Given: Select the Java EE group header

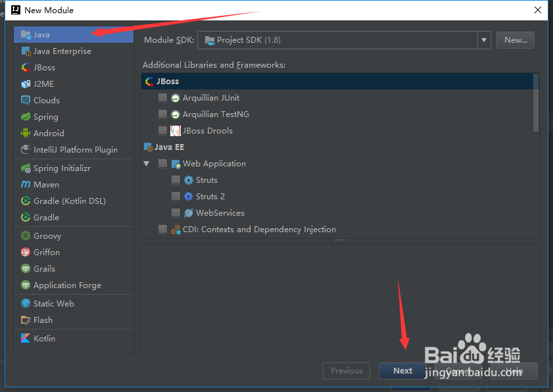Looking at the screenshot, I should [x=338, y=147].
